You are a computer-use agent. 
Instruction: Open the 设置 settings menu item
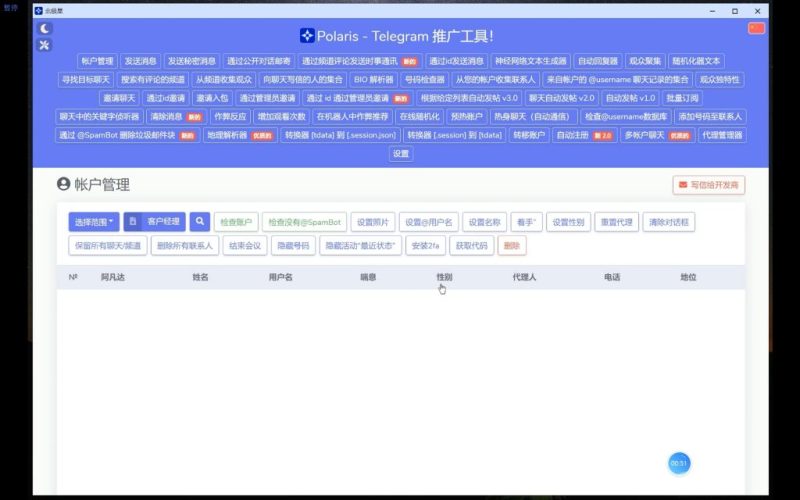(x=401, y=154)
